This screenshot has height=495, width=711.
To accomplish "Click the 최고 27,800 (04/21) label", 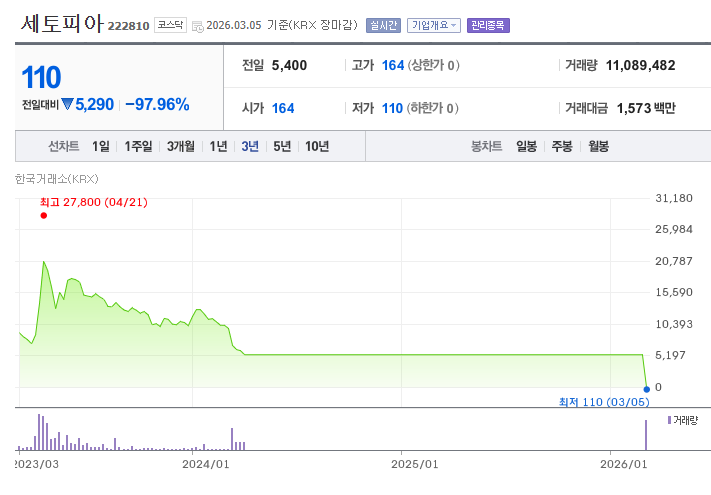I will (94, 202).
